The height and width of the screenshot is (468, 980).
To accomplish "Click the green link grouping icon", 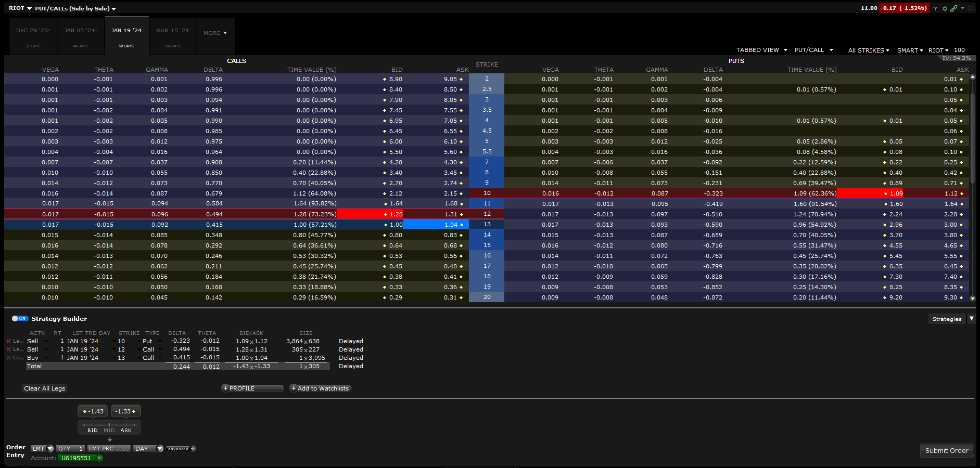I will coord(954,8).
